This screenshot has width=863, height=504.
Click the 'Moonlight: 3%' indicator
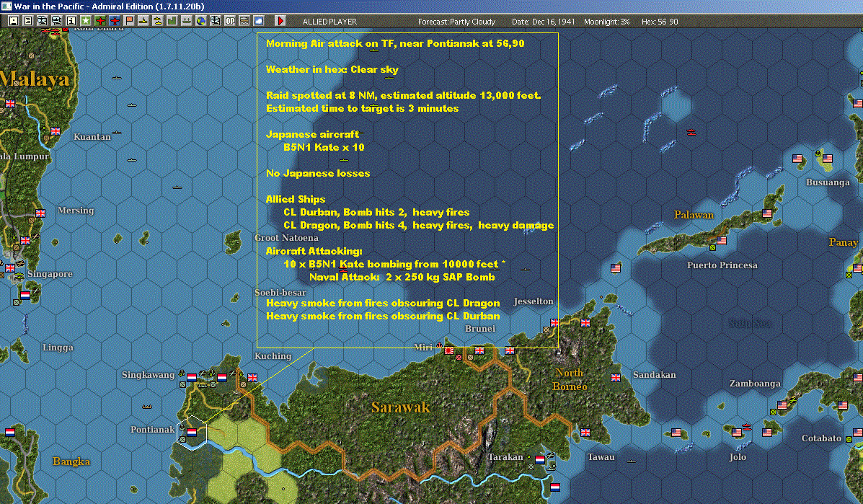pos(606,22)
